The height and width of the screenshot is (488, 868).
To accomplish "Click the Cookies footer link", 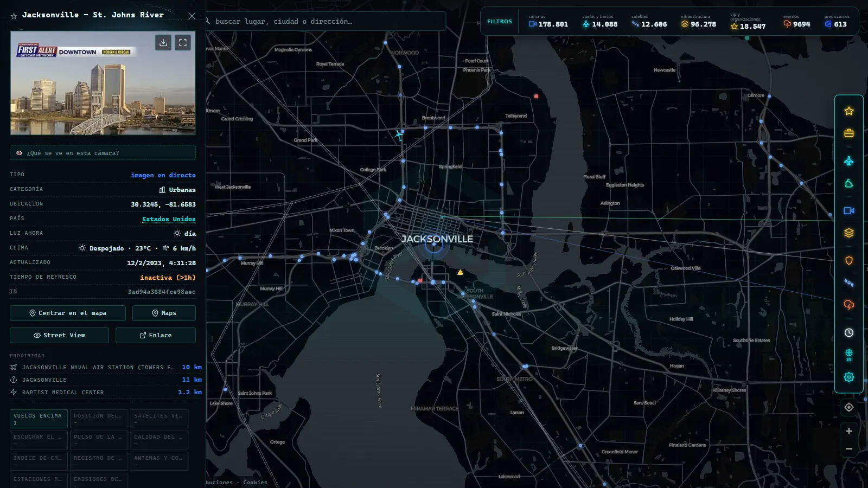I will (x=255, y=482).
